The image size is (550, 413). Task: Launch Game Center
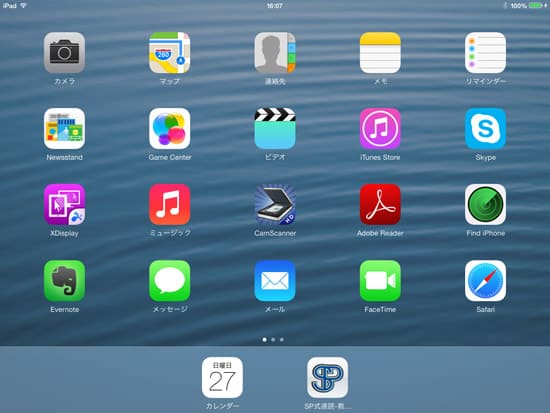click(x=169, y=128)
